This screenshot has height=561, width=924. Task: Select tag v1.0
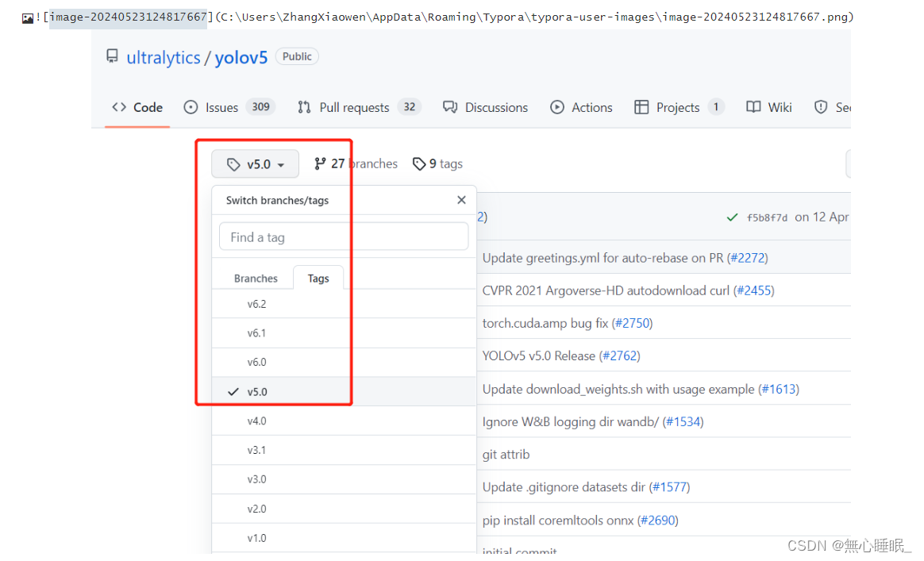(x=344, y=537)
